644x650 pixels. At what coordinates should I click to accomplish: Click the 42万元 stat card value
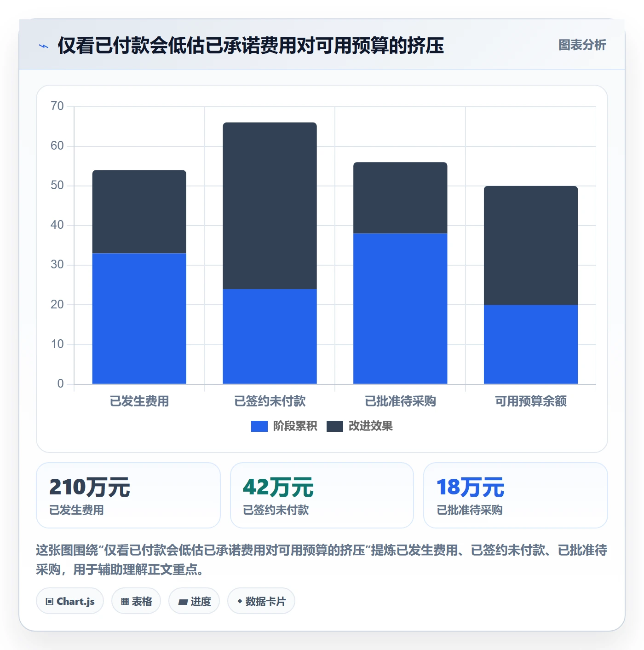278,487
